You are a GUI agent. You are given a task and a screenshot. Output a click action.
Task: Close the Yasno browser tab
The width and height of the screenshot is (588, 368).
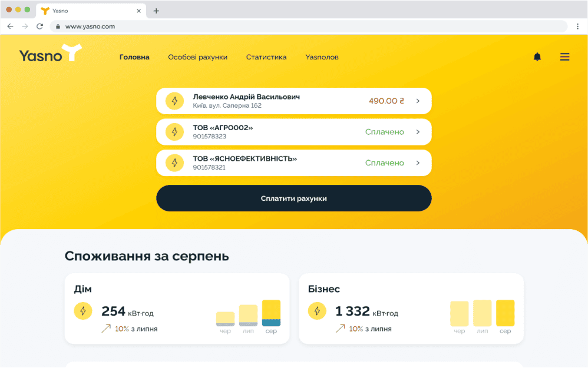[138, 11]
